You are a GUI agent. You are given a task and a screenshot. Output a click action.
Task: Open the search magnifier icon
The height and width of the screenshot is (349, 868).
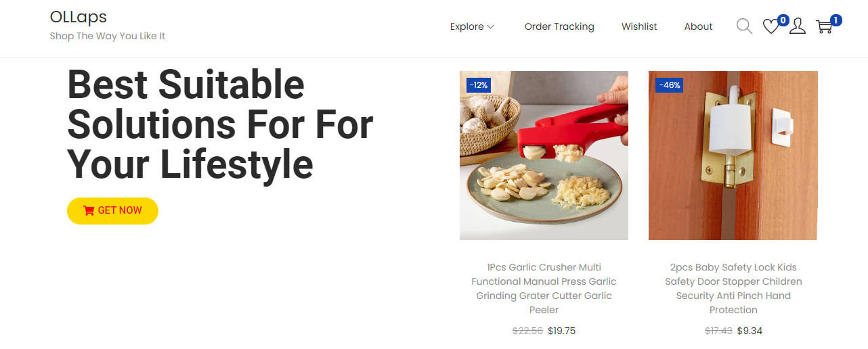[x=744, y=26]
